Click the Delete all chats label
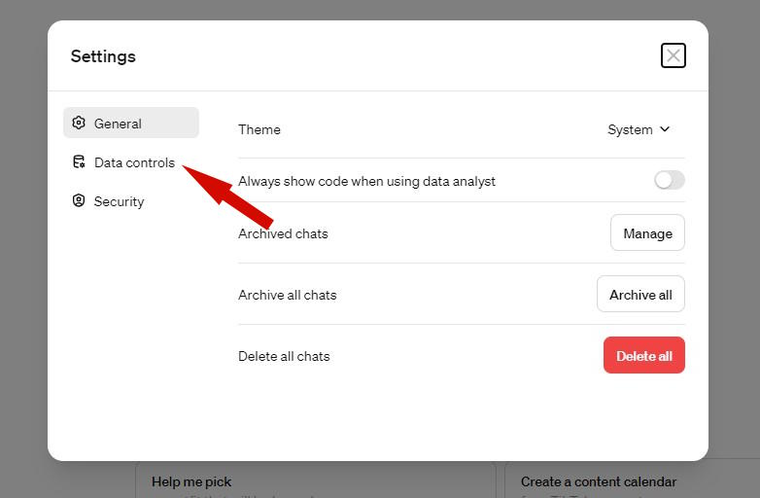This screenshot has width=760, height=498. pyautogui.click(x=284, y=356)
